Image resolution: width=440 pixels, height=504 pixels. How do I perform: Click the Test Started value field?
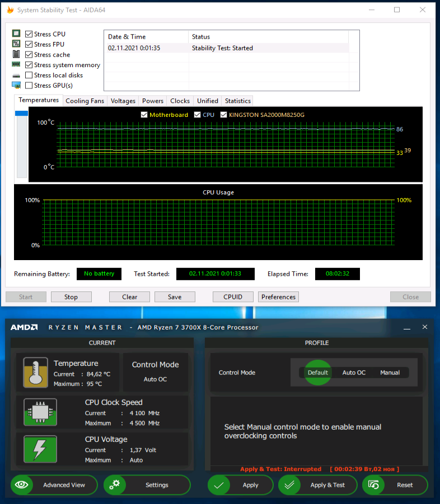click(215, 274)
